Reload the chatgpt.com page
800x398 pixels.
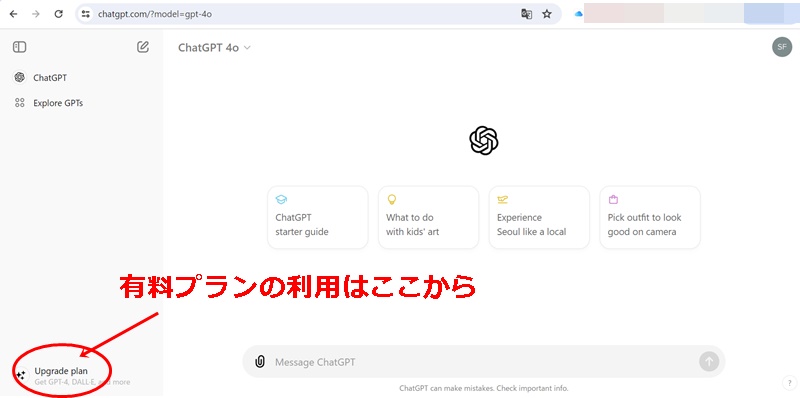coord(59,14)
